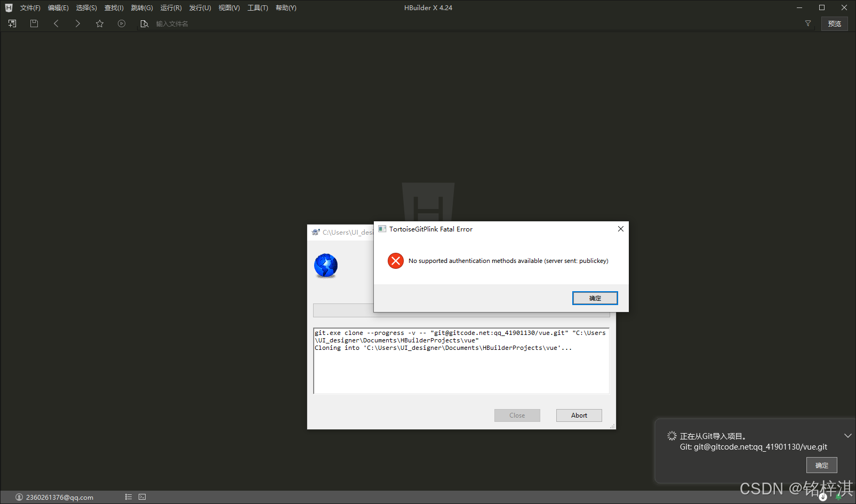Image resolution: width=856 pixels, height=504 pixels.
Task: Open the 视图(V) menu
Action: [x=229, y=8]
